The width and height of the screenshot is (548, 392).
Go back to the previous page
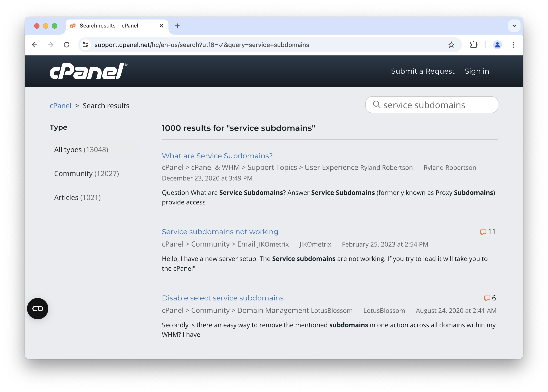(35, 45)
